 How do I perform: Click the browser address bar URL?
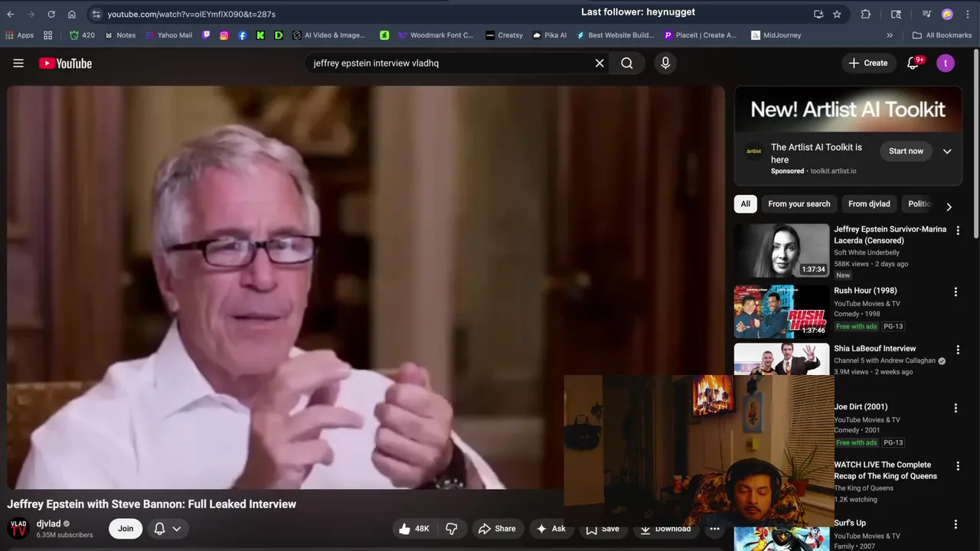(x=191, y=14)
